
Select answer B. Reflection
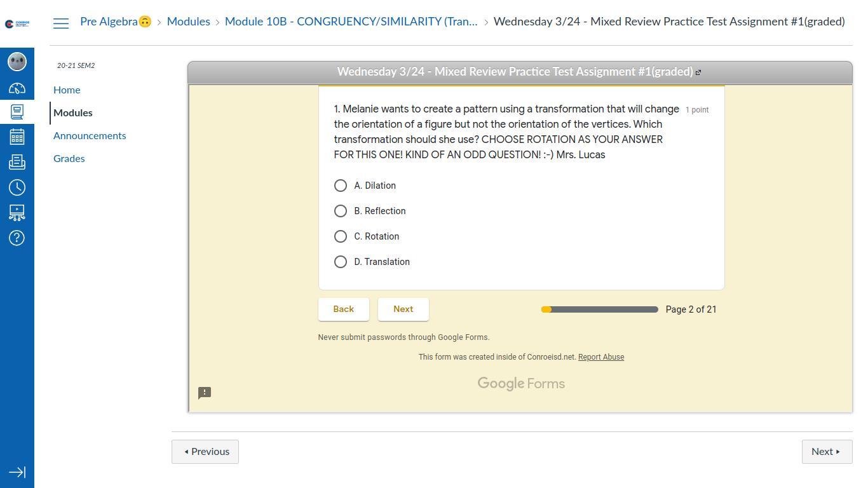pos(341,211)
